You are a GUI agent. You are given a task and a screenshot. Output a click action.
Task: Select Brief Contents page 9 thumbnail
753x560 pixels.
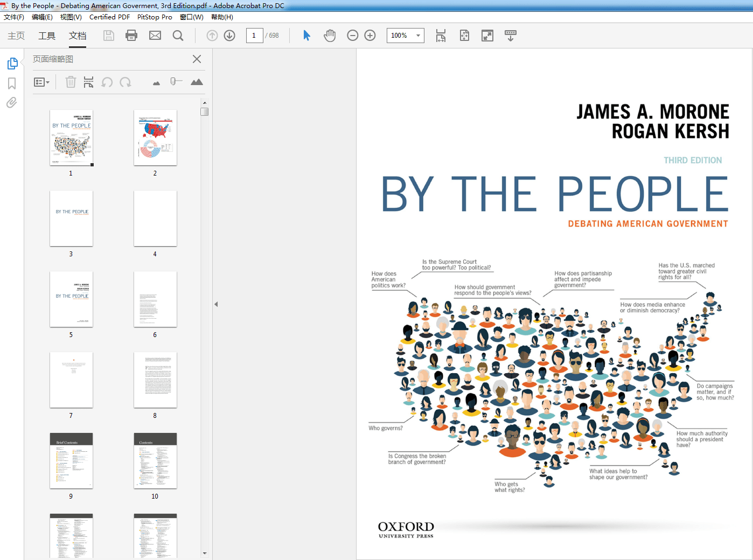pyautogui.click(x=71, y=461)
